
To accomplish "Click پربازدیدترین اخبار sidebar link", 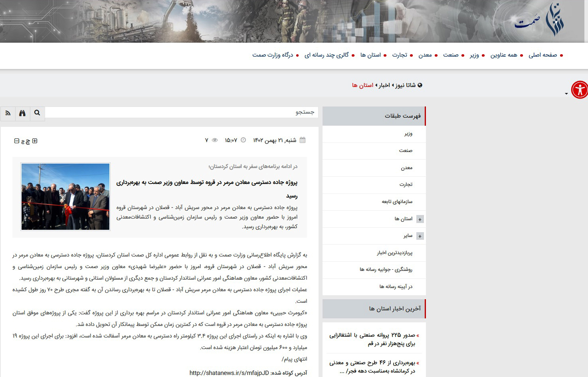I will coord(394,253).
